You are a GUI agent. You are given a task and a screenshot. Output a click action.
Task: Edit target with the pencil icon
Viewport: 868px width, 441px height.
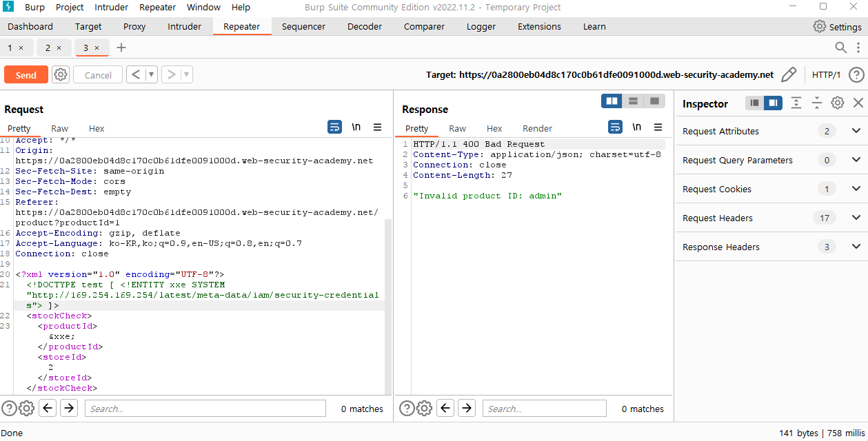pos(789,74)
